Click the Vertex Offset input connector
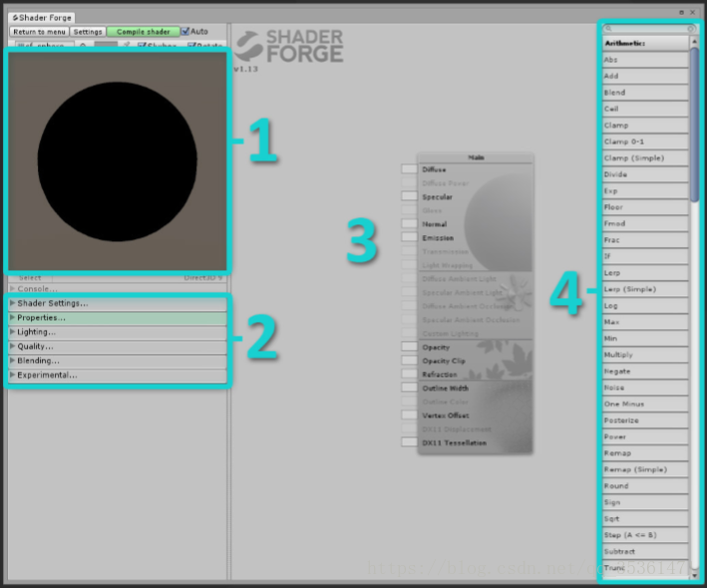This screenshot has height=588, width=707. pos(409,415)
